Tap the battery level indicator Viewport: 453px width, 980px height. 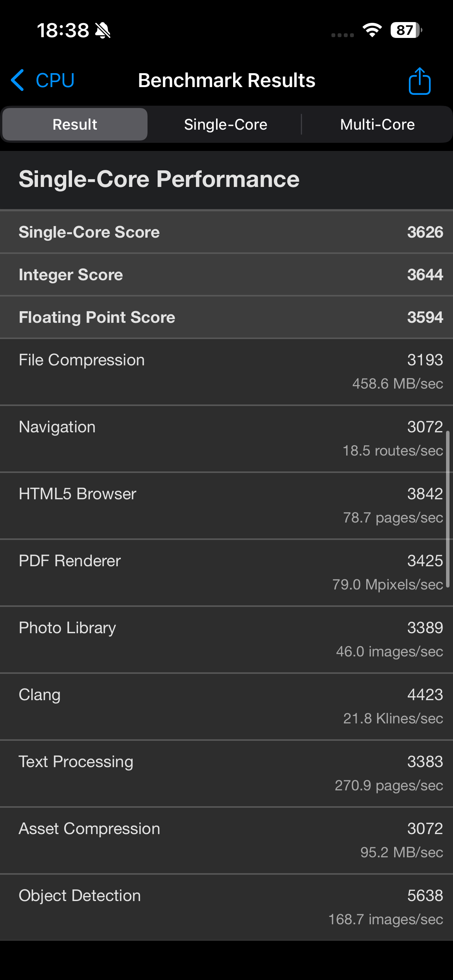[406, 30]
